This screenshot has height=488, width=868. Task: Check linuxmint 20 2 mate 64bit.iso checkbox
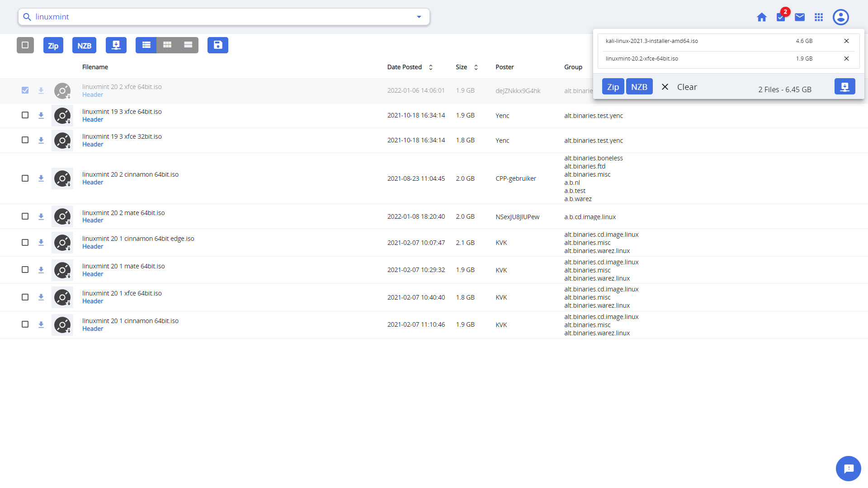(x=25, y=216)
